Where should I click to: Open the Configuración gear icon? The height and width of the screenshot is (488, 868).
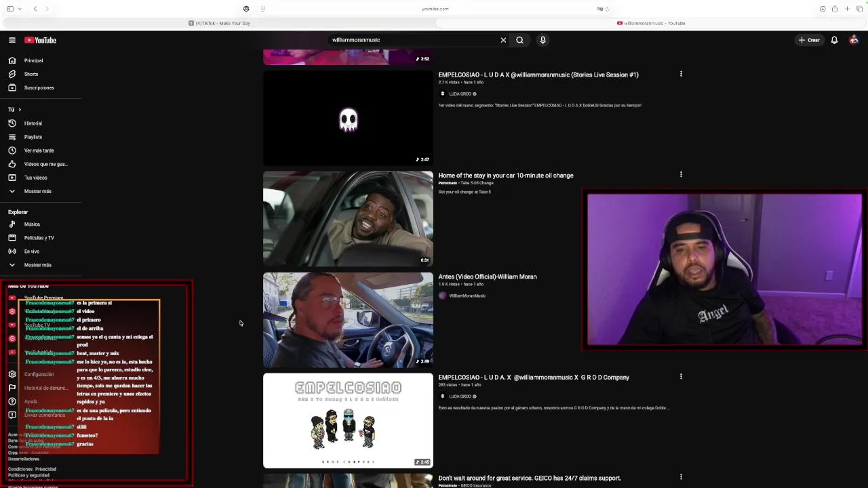tap(12, 374)
